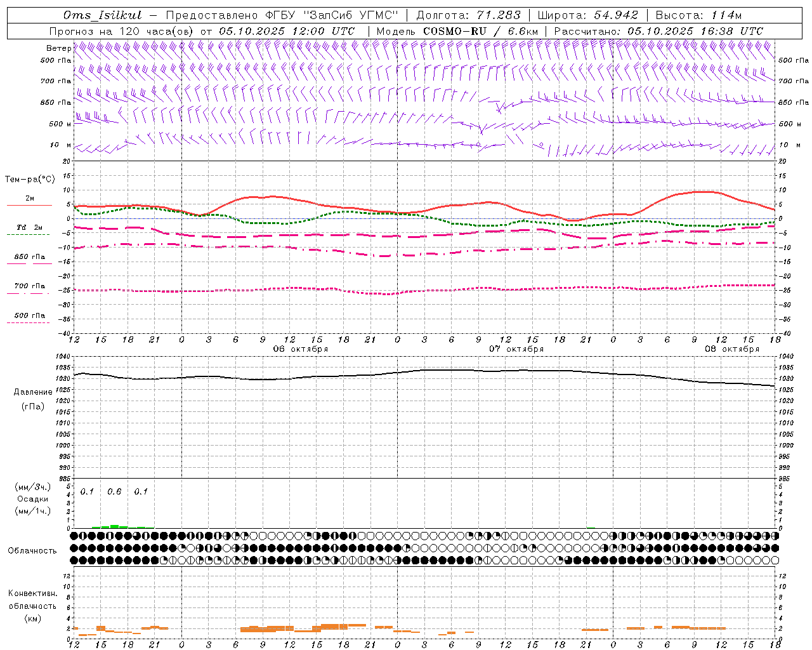Screen dimensions: 812x650
Task: Click the Тем-ра(°C) axis title
Action: (30, 180)
